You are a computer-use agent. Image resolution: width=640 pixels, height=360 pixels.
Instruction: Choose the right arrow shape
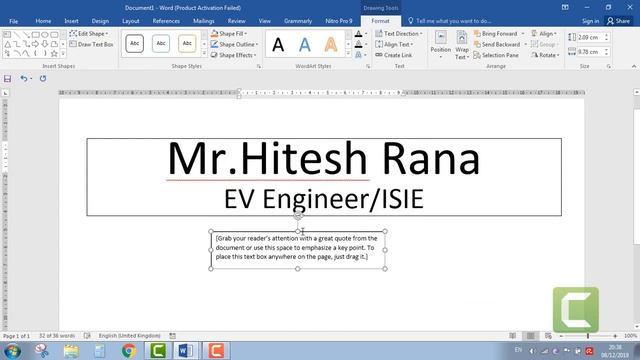coord(36,44)
